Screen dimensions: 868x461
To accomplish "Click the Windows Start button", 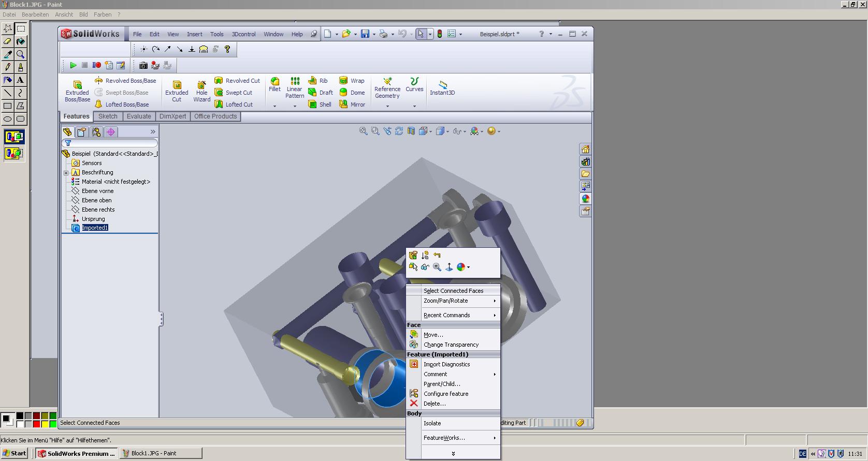I will pos(14,453).
